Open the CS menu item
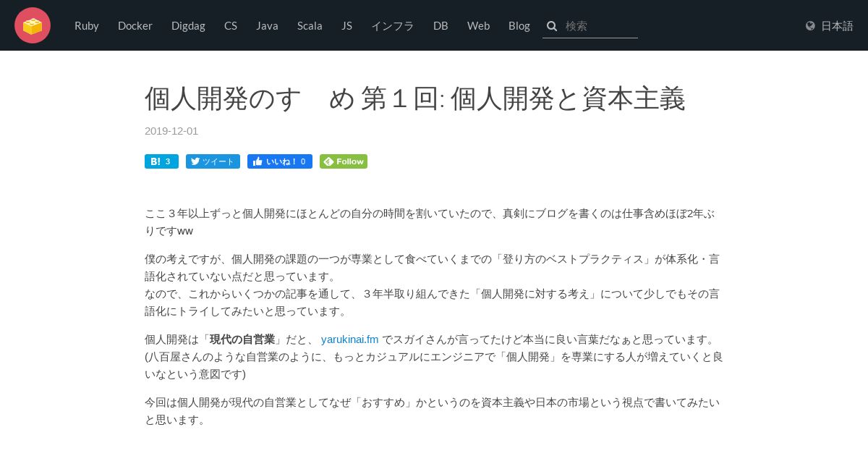The width and height of the screenshot is (868, 456). [x=231, y=25]
